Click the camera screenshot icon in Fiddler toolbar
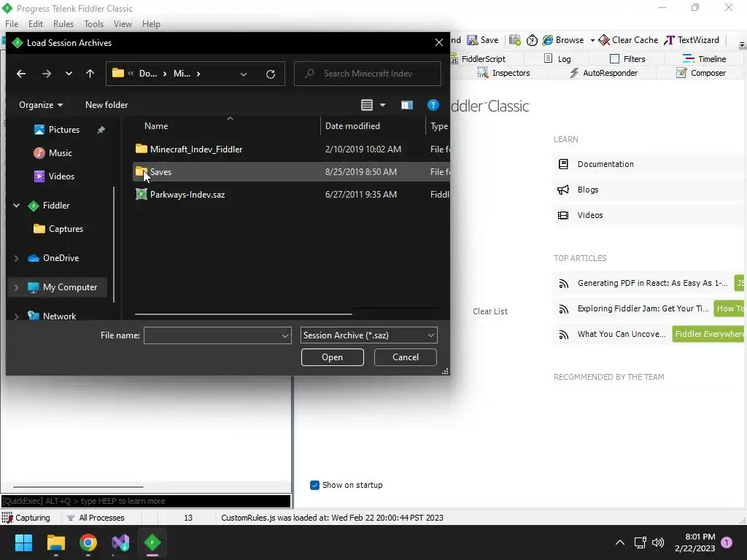The height and width of the screenshot is (560, 747). [x=514, y=40]
